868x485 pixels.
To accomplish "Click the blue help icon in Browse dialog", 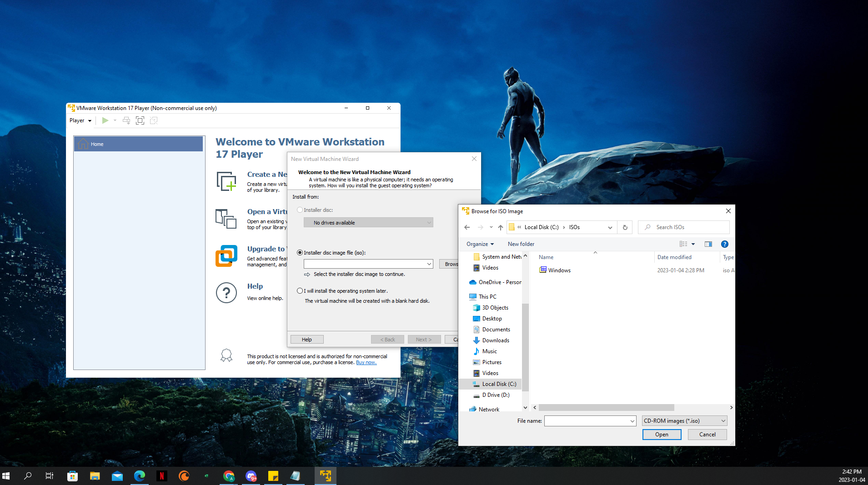I will pyautogui.click(x=725, y=244).
